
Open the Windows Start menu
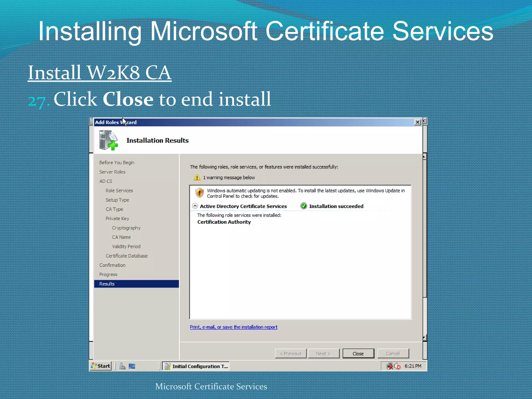pyautogui.click(x=101, y=366)
